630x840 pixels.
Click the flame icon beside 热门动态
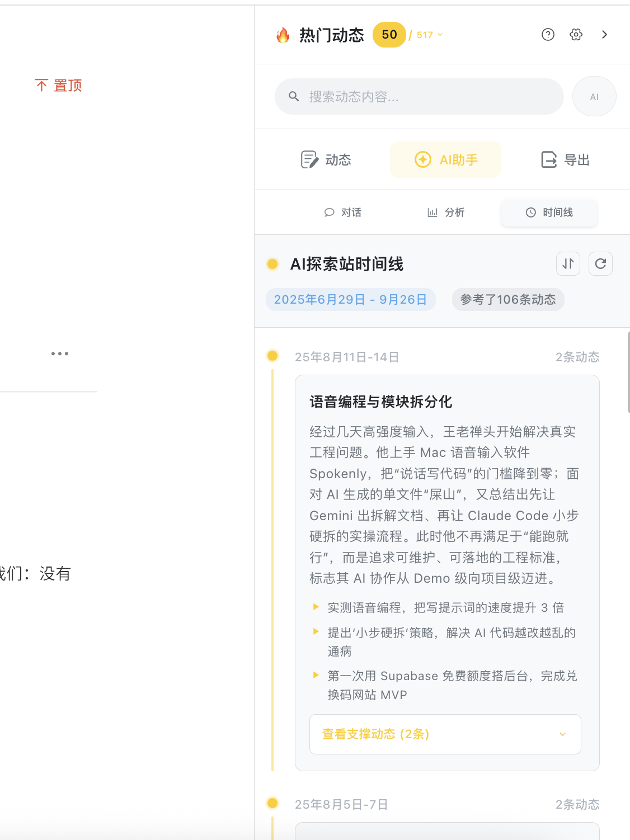tap(283, 35)
